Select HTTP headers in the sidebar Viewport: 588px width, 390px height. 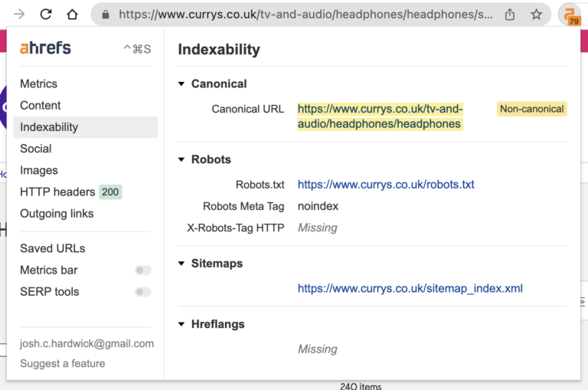pyautogui.click(x=57, y=192)
